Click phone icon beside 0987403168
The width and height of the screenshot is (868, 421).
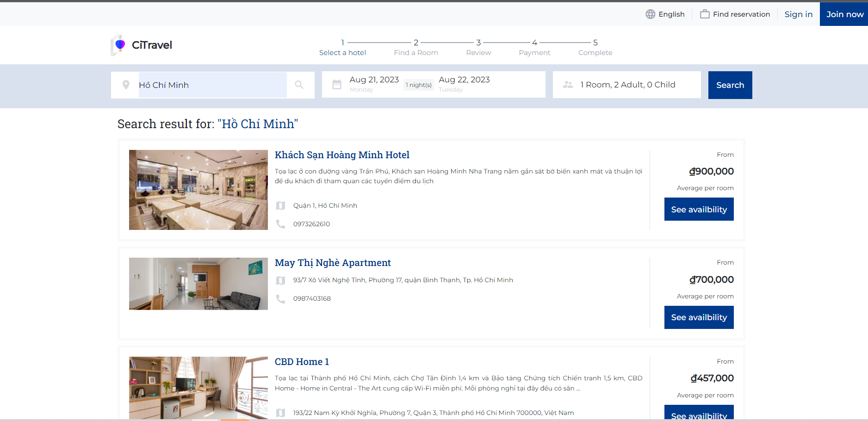[280, 299]
